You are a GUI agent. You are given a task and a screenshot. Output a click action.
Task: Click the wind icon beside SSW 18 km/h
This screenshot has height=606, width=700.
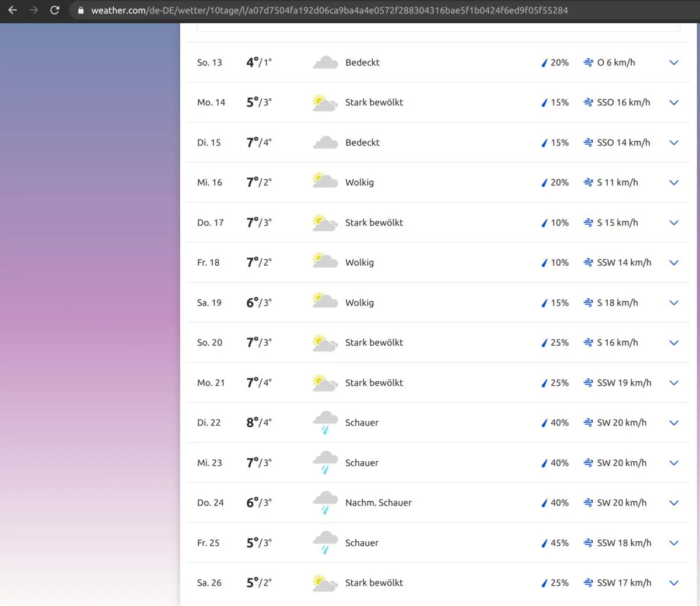point(589,543)
